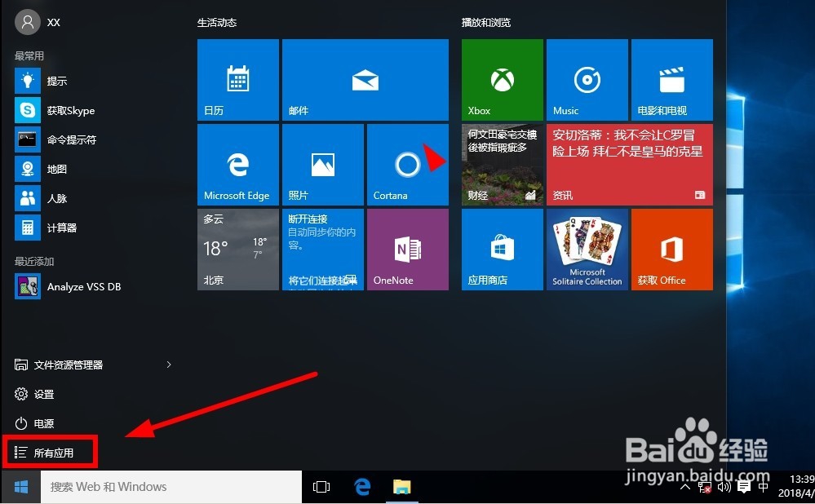Viewport: 815px width, 504px height.
Task: Open network status tray icon
Action: [705, 487]
